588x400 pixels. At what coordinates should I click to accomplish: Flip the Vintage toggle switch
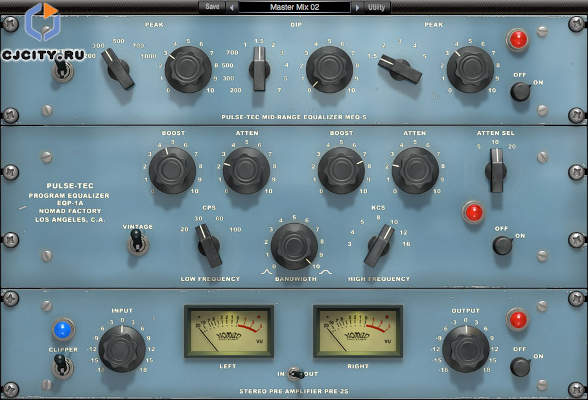138,242
